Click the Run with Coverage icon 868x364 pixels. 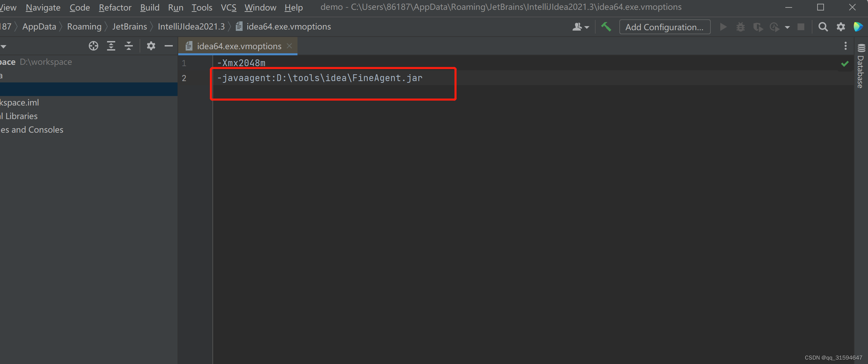[758, 27]
